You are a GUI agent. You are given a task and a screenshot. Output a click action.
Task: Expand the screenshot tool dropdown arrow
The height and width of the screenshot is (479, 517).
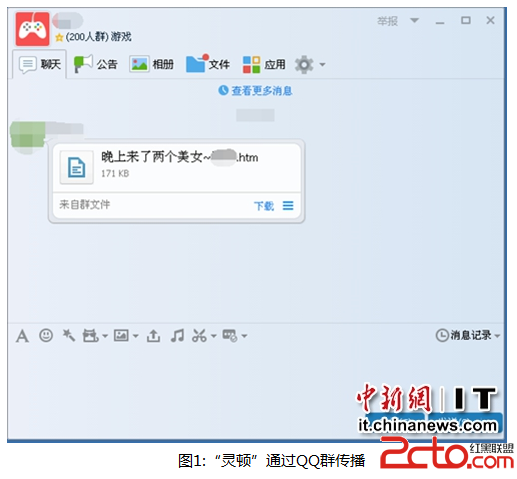pos(214,336)
